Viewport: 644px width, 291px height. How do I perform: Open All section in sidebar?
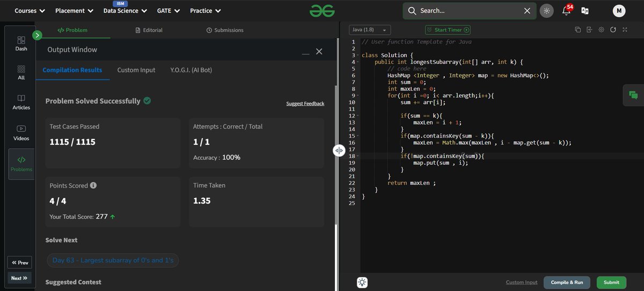tap(21, 72)
